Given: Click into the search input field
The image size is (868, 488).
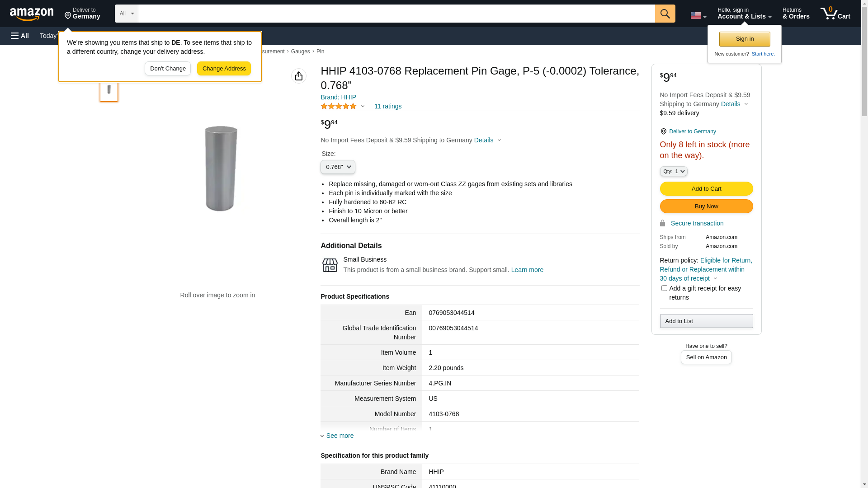Looking at the screenshot, I should pos(396,14).
